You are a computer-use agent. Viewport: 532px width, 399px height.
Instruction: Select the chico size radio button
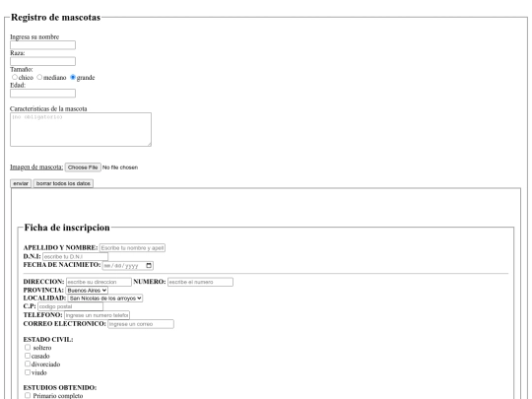tap(15, 78)
